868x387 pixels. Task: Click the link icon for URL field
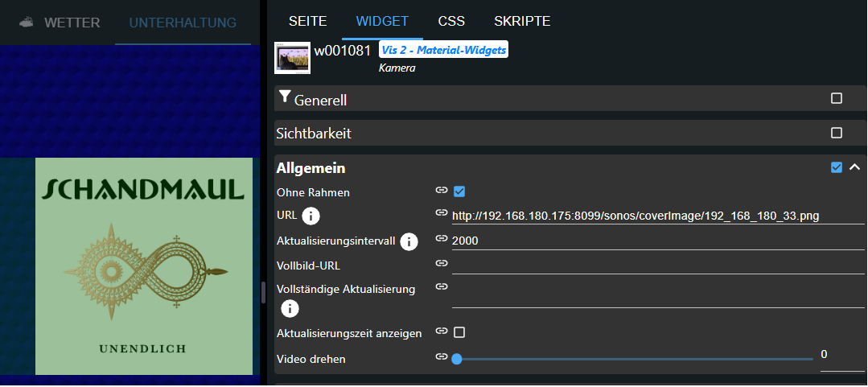coord(441,213)
